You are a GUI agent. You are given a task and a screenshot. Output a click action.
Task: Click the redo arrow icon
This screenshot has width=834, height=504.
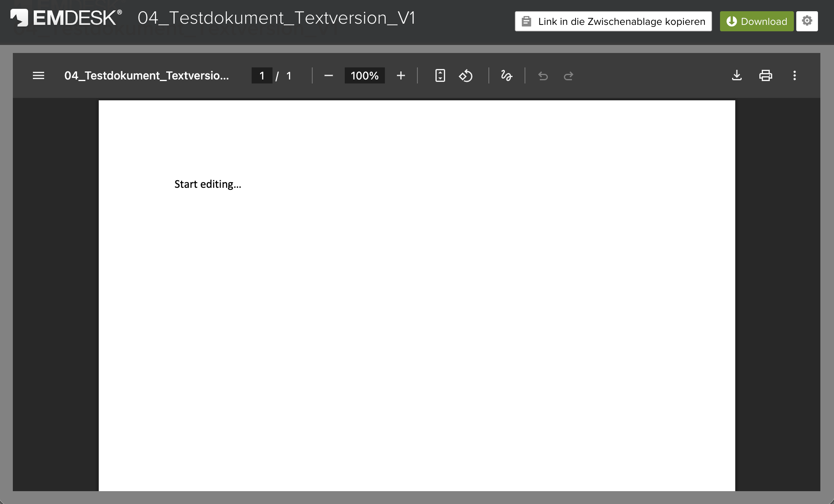point(568,75)
